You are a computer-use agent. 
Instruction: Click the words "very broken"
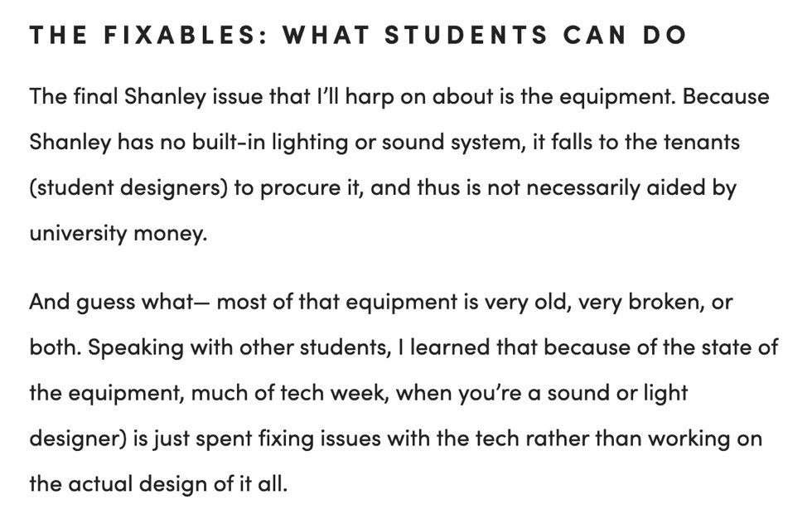[x=640, y=301]
